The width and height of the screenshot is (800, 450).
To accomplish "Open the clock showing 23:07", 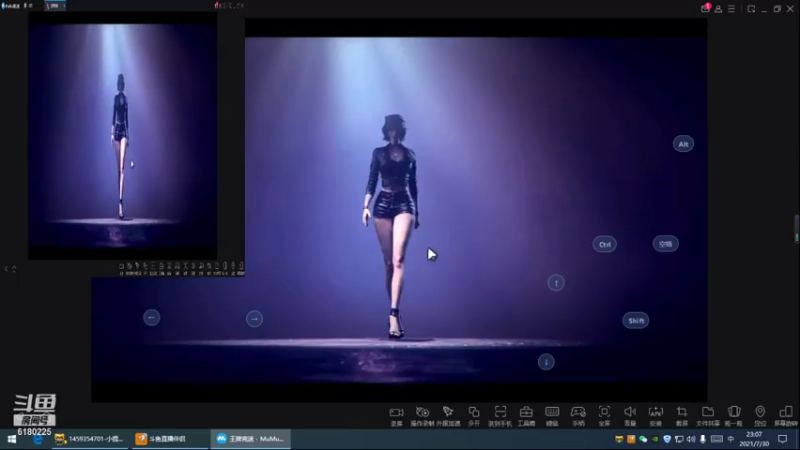I will tap(754, 439).
